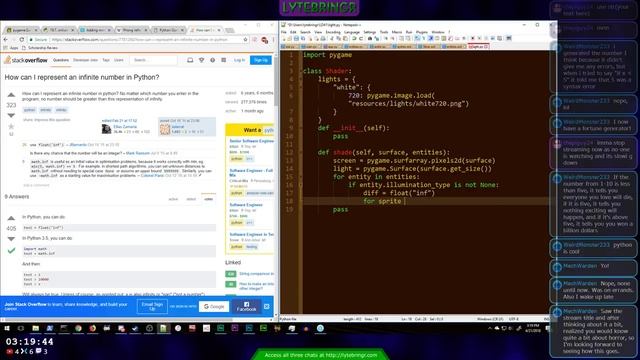Image resolution: width=640 pixels, height=360 pixels.
Task: Click the Chrome address bar URL
Action: (x=140, y=40)
